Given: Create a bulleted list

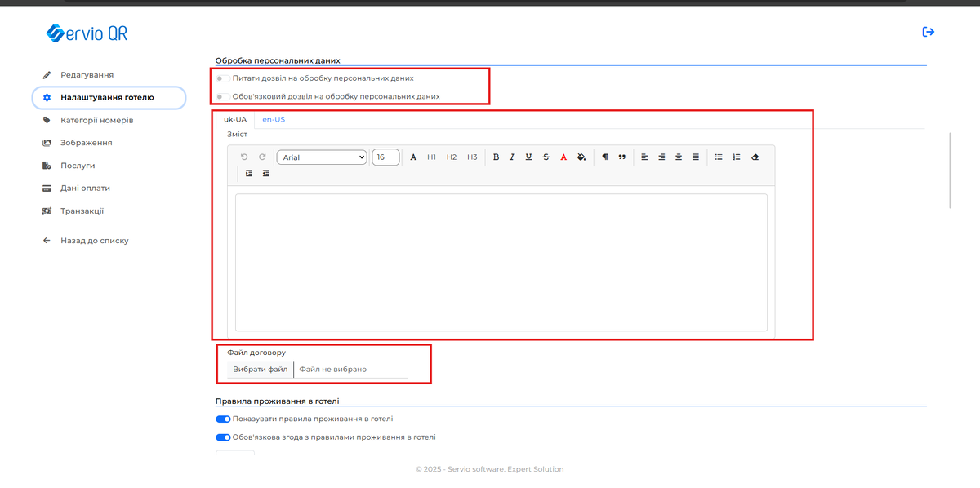Looking at the screenshot, I should (x=719, y=157).
